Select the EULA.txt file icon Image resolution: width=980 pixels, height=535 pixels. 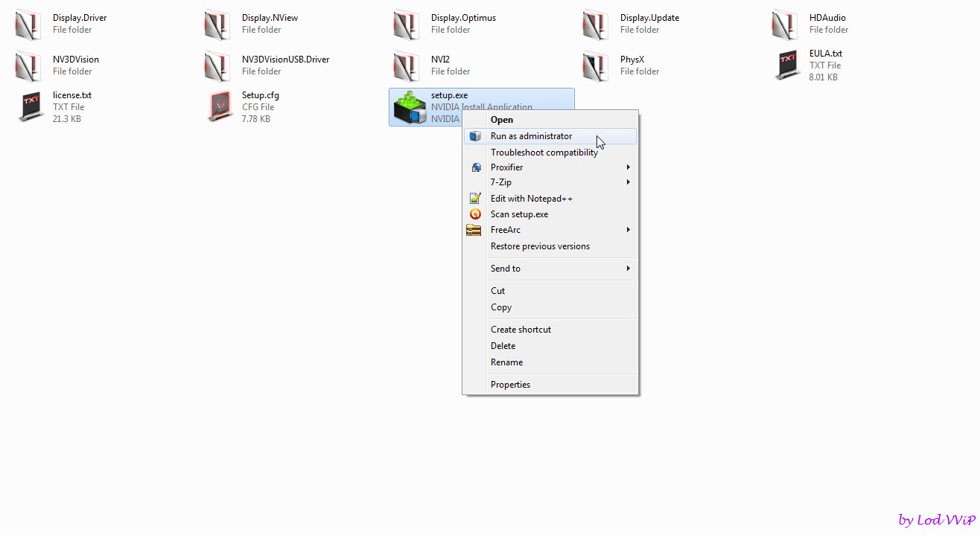click(787, 65)
